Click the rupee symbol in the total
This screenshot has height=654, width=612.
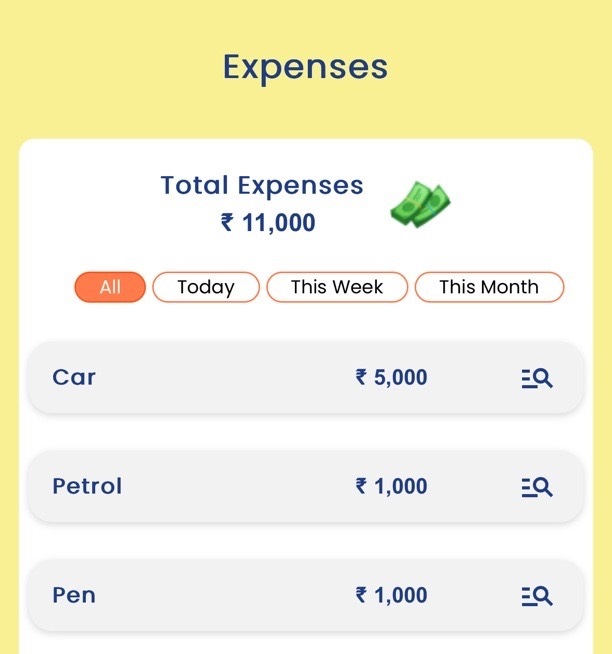pyautogui.click(x=228, y=222)
